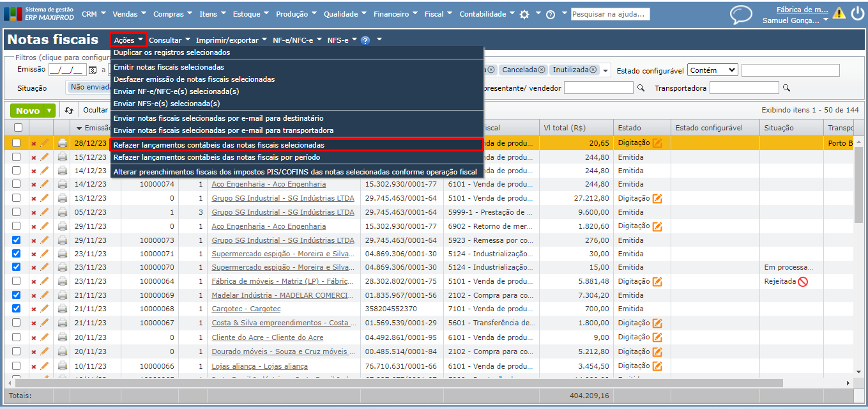Open the Contém dropdown for Estado configurável
This screenshot has width=868, height=409.
(x=712, y=70)
